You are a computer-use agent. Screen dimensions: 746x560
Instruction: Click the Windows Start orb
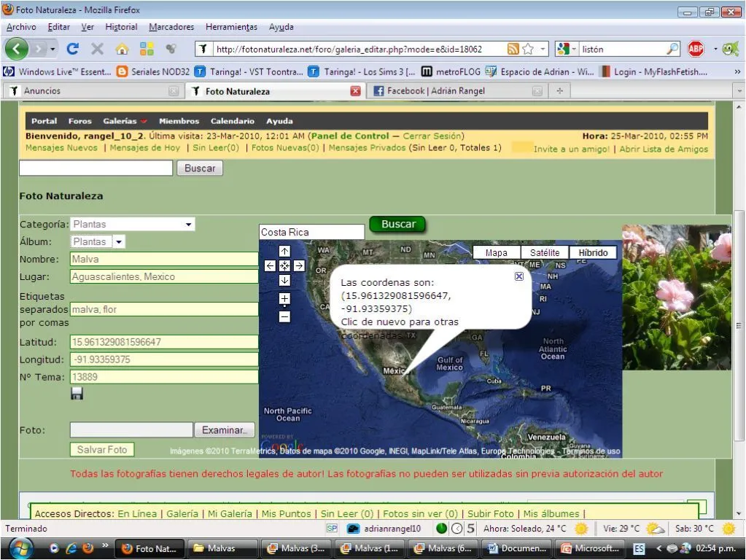tap(21, 548)
